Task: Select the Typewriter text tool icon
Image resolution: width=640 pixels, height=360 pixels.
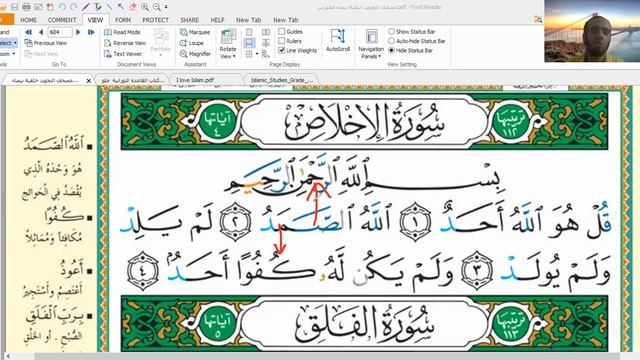Action: click(98, 7)
